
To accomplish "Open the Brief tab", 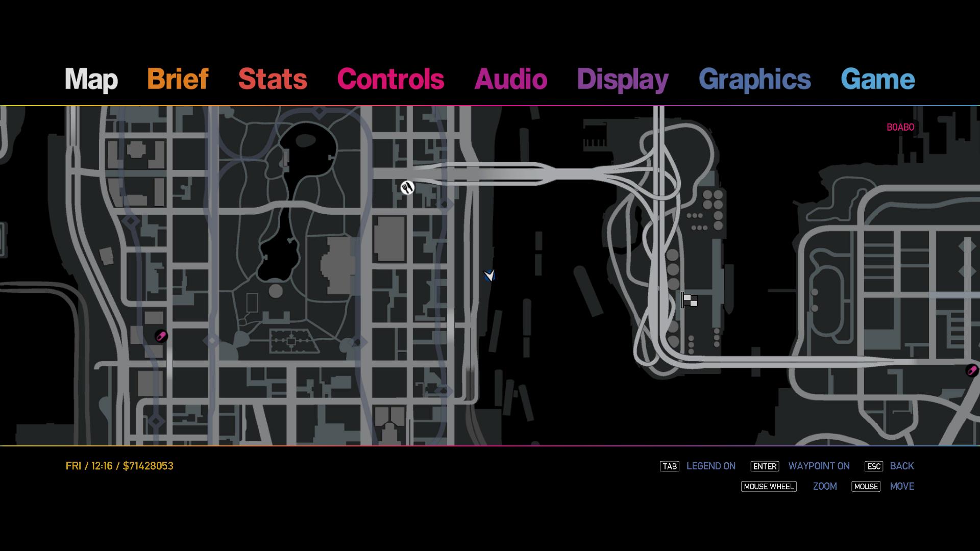I will point(178,79).
